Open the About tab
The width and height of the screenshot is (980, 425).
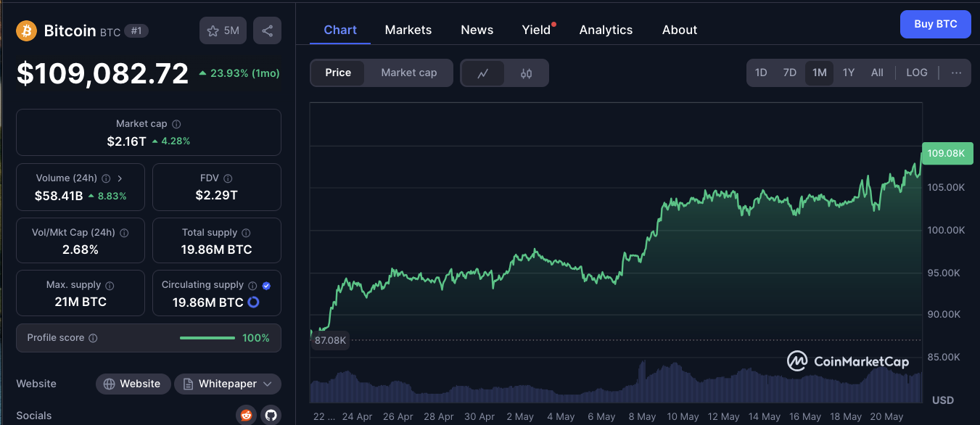point(680,30)
